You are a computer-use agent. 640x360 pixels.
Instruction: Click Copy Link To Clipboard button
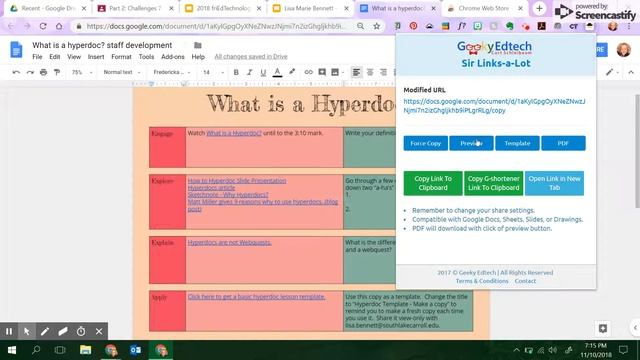(433, 183)
